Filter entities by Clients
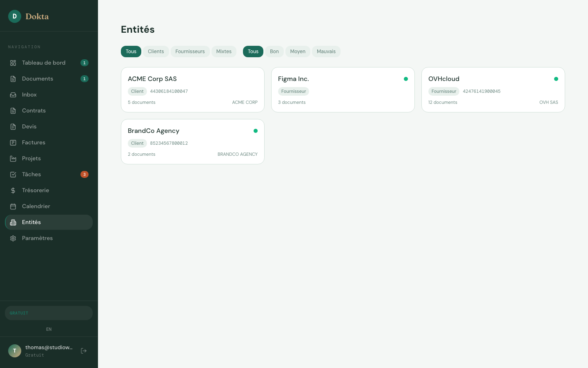 [156, 52]
